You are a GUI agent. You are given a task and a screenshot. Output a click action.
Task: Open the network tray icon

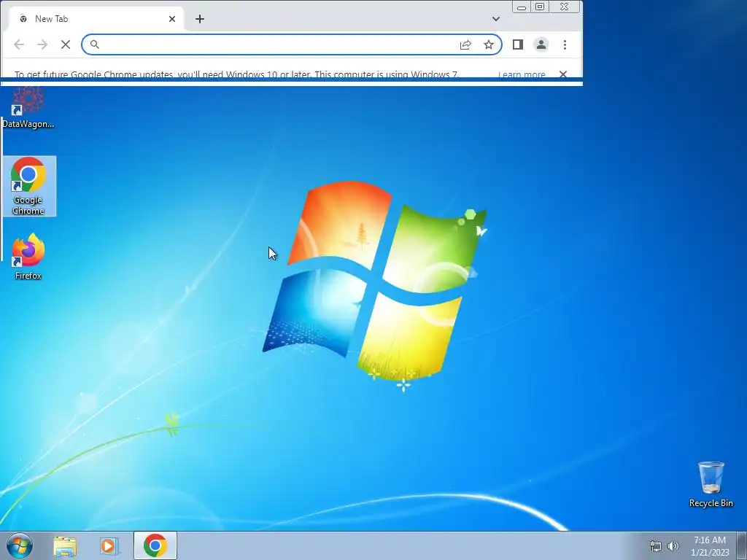click(656, 546)
